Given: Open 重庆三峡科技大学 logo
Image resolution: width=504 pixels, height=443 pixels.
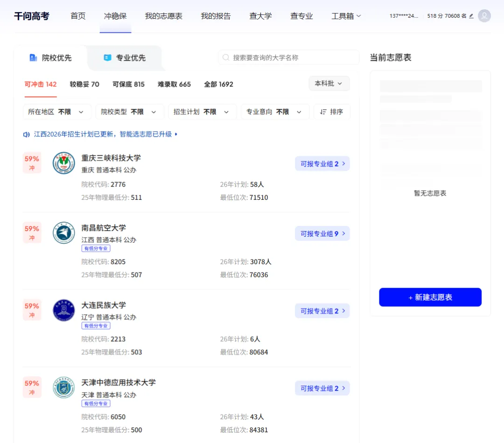Looking at the screenshot, I should point(63,163).
